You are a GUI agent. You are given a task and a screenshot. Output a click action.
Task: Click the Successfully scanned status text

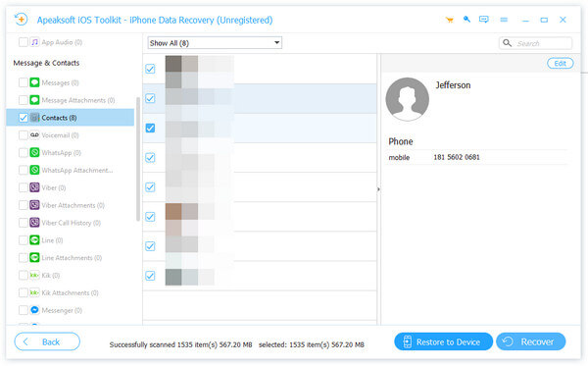click(x=180, y=344)
